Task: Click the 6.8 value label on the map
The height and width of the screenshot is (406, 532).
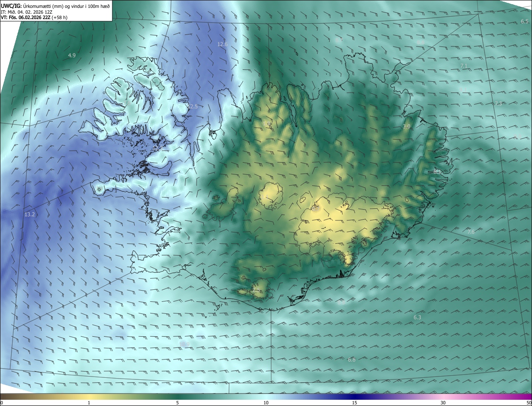Action: point(352,360)
